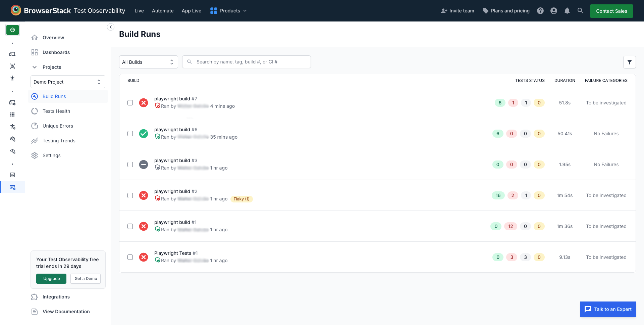Click the green passed count 16 on build #2

[x=498, y=195]
